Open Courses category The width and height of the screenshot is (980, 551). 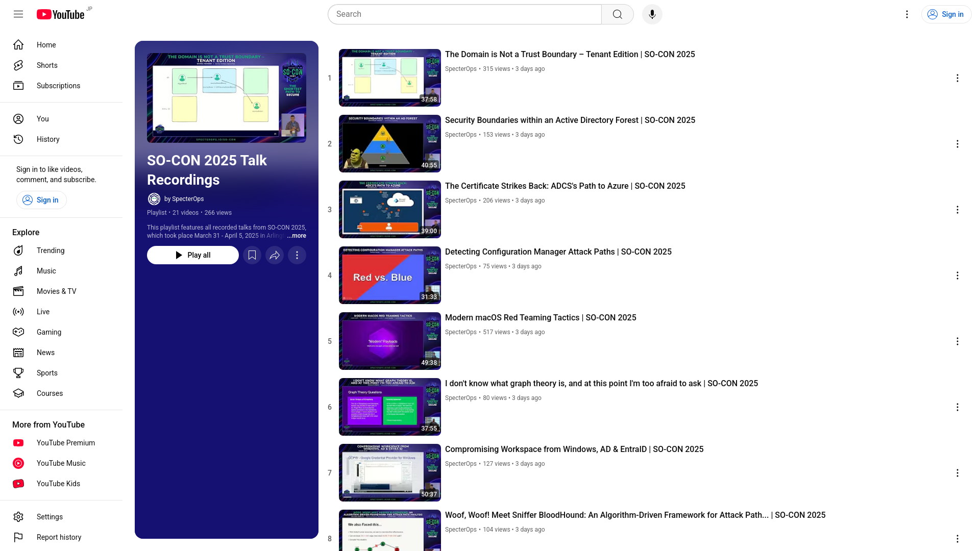point(61,393)
